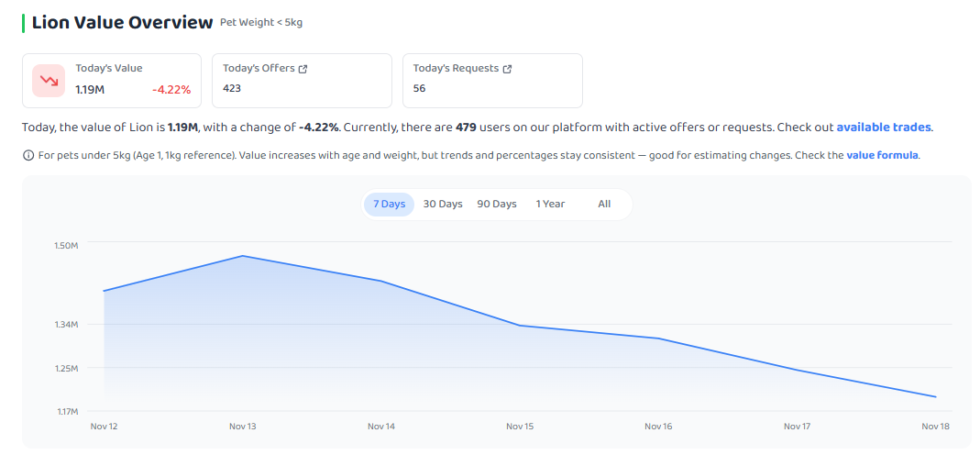Open external link icon beside Today's Requests

[508, 69]
